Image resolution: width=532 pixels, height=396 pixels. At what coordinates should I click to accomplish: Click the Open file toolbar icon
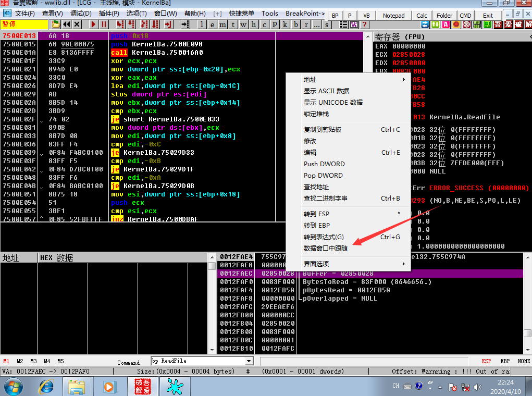56,24
